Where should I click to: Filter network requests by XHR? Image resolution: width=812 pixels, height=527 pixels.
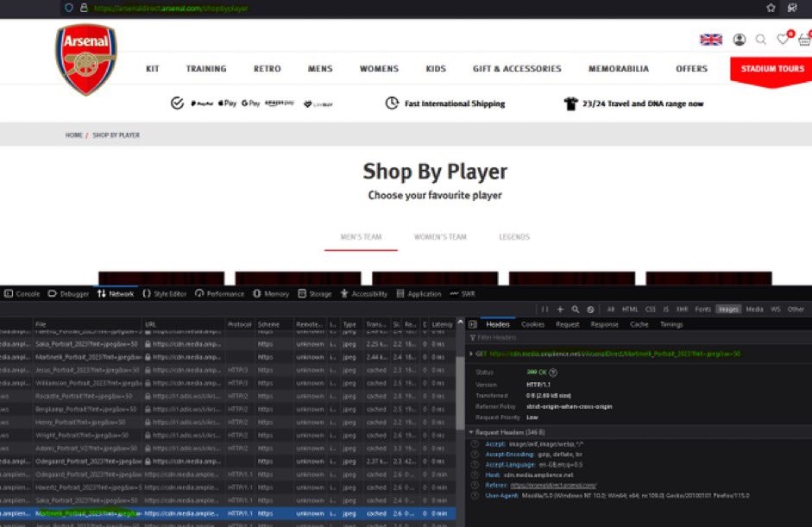click(x=682, y=309)
